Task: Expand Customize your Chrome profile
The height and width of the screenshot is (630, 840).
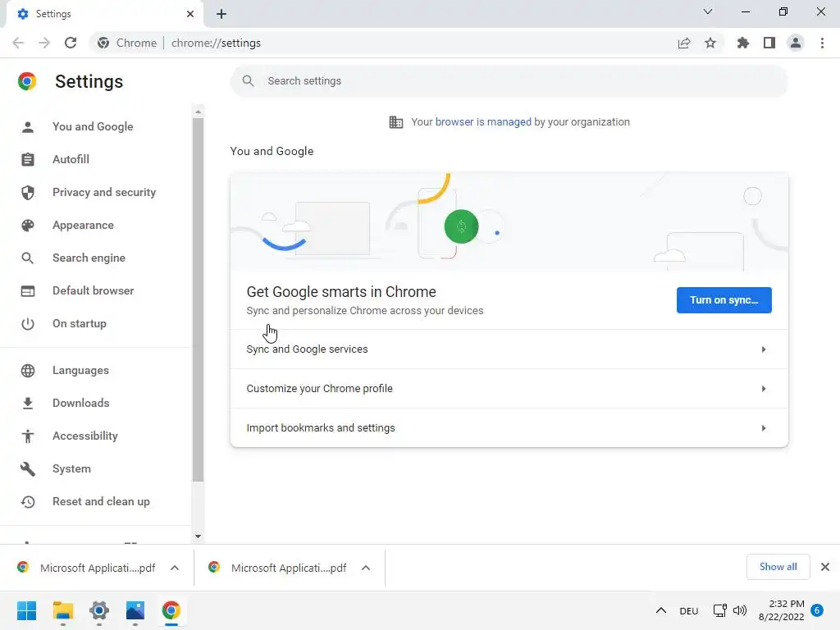Action: 509,388
